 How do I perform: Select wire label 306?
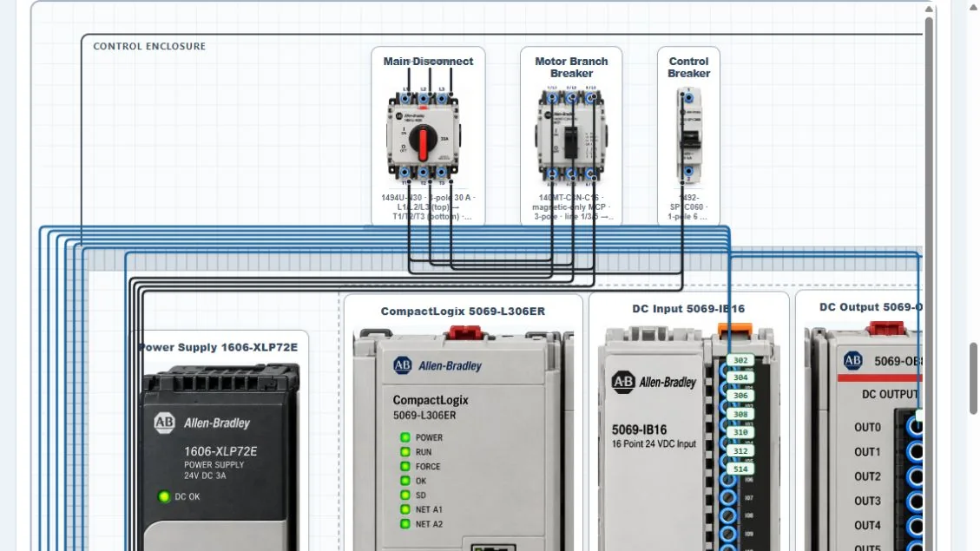click(740, 396)
